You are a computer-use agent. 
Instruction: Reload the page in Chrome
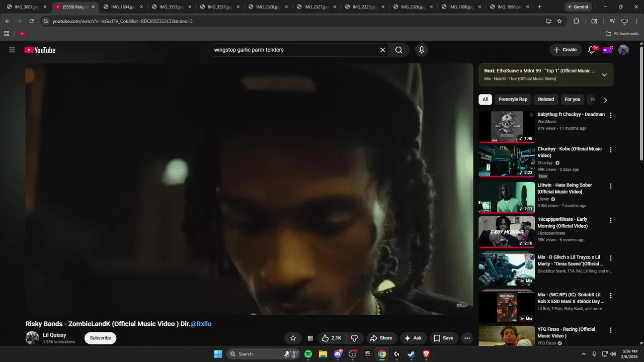pos(31,21)
